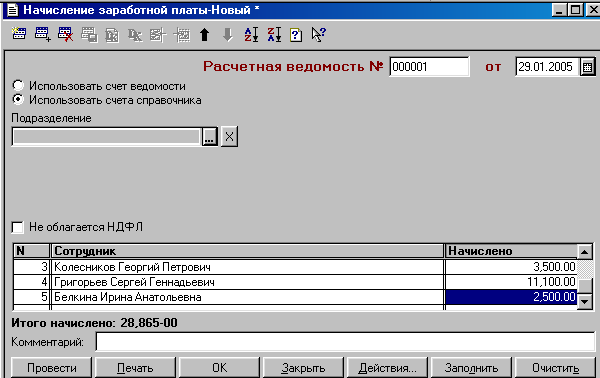The height and width of the screenshot is (378, 600).
Task: Sort rows ascending A-Z
Action: (x=251, y=35)
